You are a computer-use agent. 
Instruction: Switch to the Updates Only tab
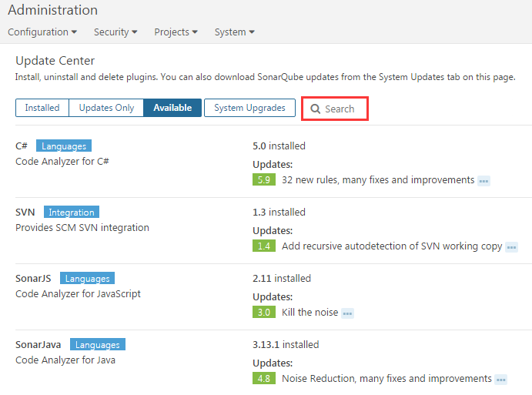[106, 108]
